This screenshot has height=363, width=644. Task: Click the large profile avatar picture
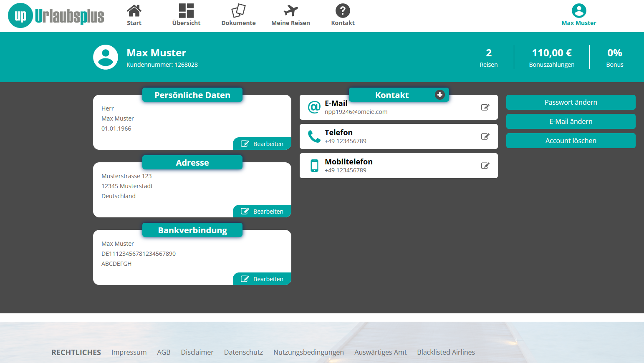pos(106,57)
